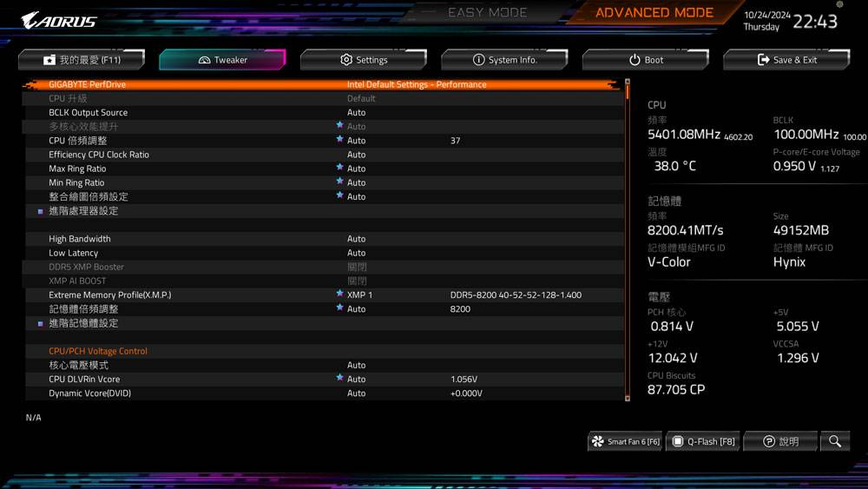Select the 記憶體倍頻調整 row
Image resolution: width=868 pixels, height=489 pixels.
point(323,309)
